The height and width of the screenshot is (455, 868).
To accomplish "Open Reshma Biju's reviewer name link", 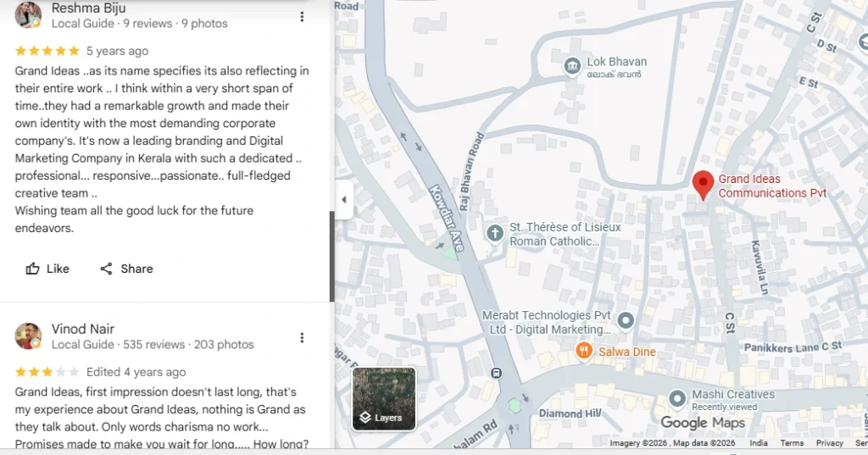I will pyautogui.click(x=88, y=8).
